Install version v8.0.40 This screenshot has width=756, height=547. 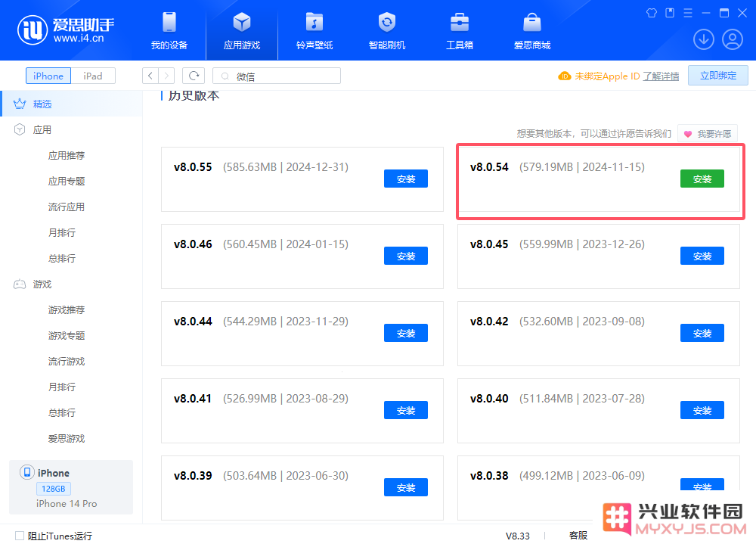click(702, 411)
